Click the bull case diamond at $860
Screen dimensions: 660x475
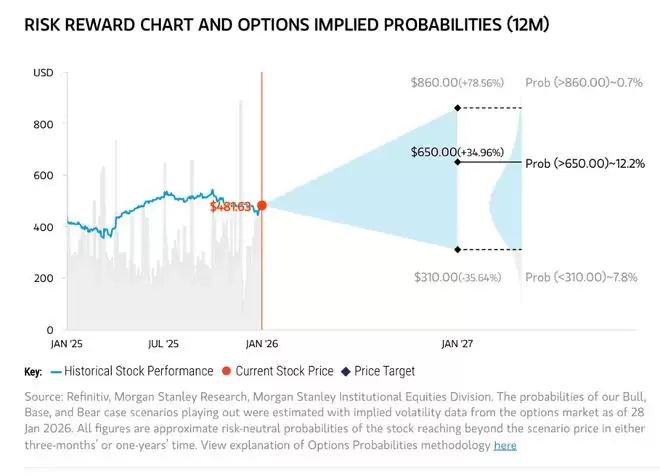coord(457,108)
